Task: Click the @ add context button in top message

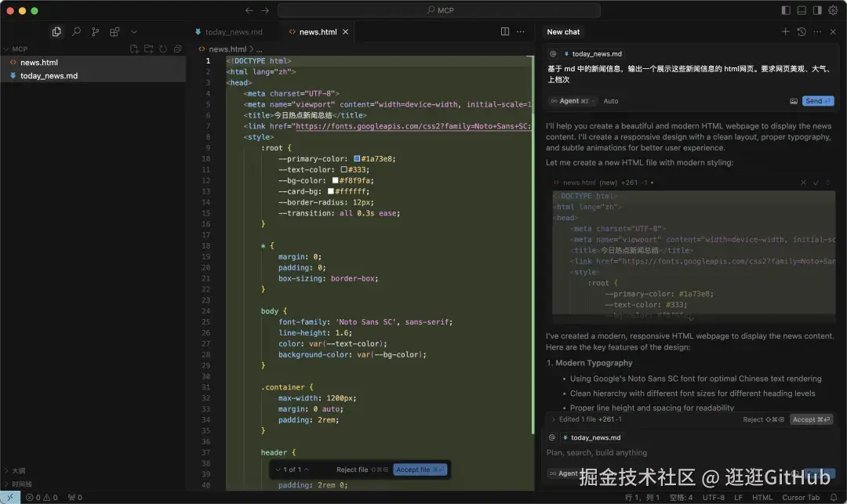Action: [x=553, y=53]
